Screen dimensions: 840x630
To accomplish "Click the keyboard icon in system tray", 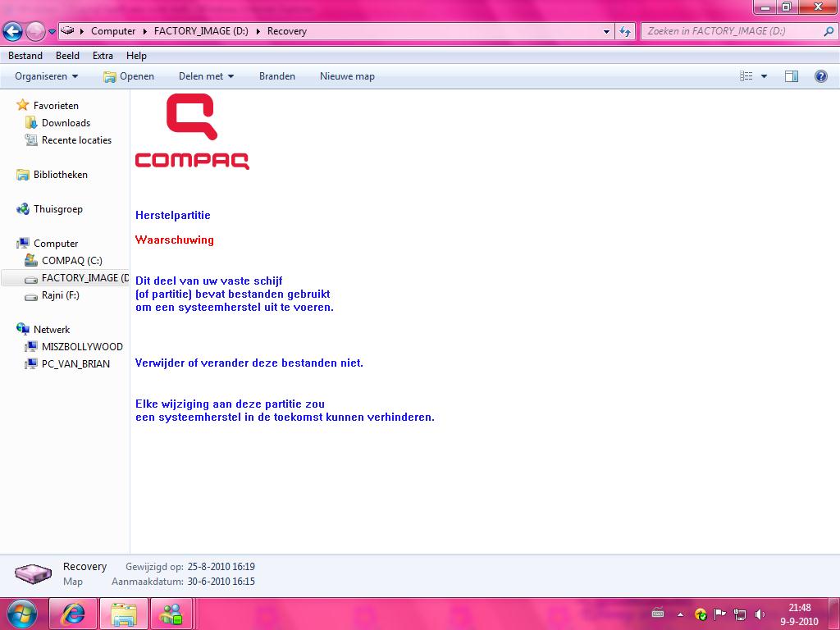I will coord(658,614).
